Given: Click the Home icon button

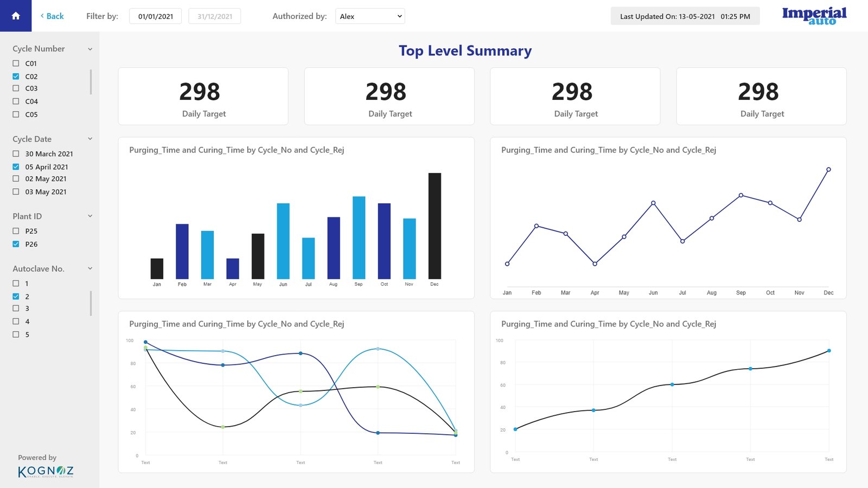Looking at the screenshot, I should click(x=16, y=16).
